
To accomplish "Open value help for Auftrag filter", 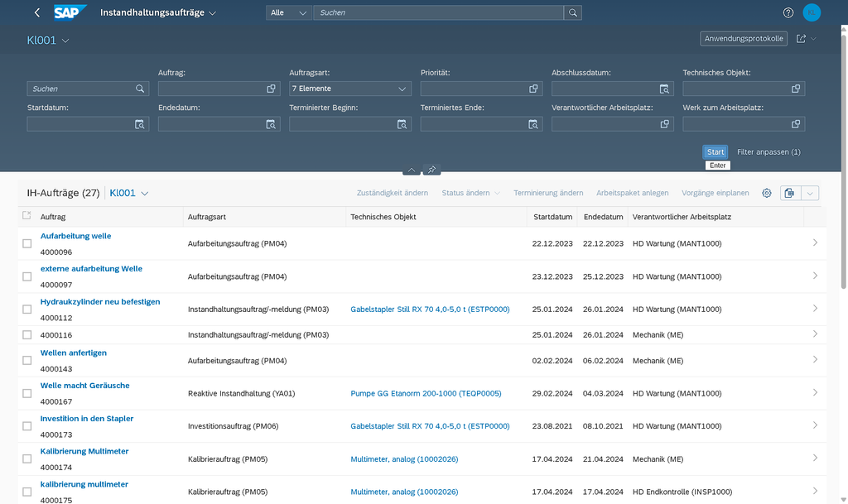I will [x=271, y=89].
